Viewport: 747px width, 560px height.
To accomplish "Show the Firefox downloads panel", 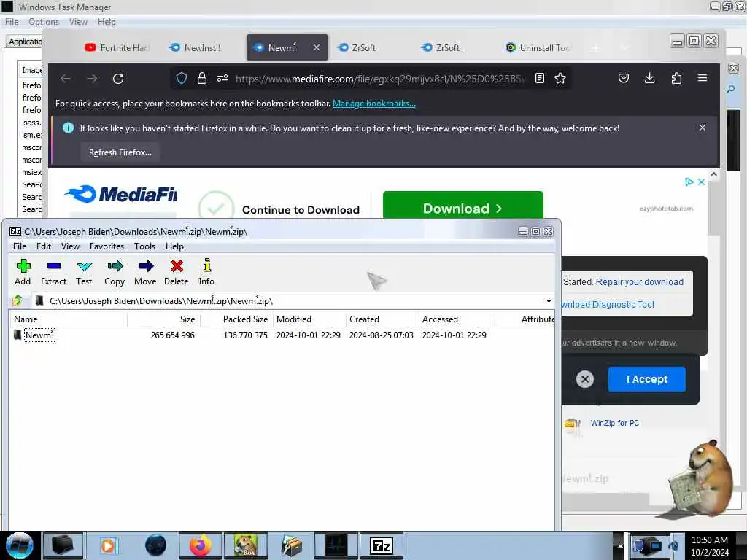I will coord(649,78).
